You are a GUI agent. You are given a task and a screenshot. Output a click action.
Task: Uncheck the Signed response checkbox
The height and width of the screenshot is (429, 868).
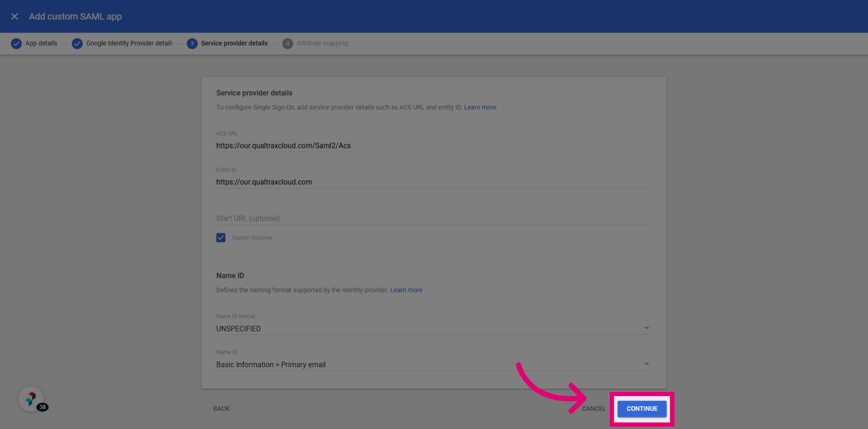[221, 238]
